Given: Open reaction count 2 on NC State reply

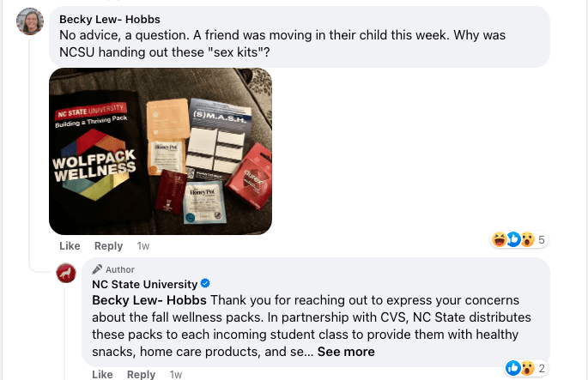Looking at the screenshot, I should coord(542,369).
